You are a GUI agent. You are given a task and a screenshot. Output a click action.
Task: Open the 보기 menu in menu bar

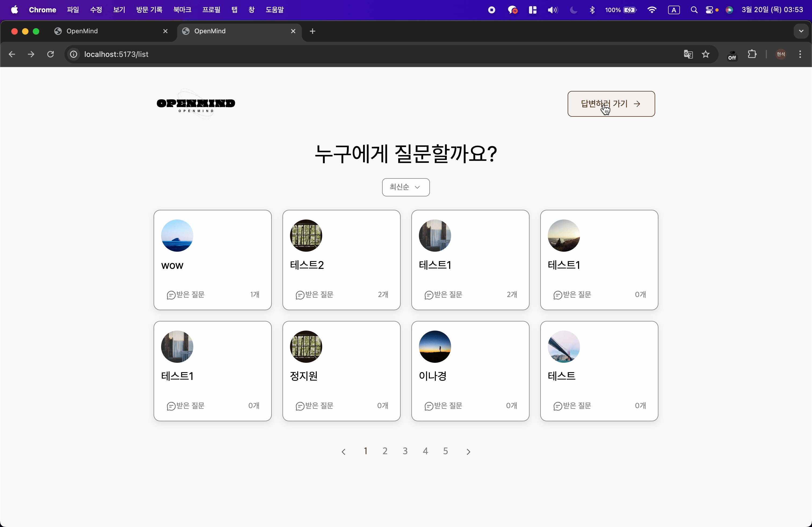119,10
